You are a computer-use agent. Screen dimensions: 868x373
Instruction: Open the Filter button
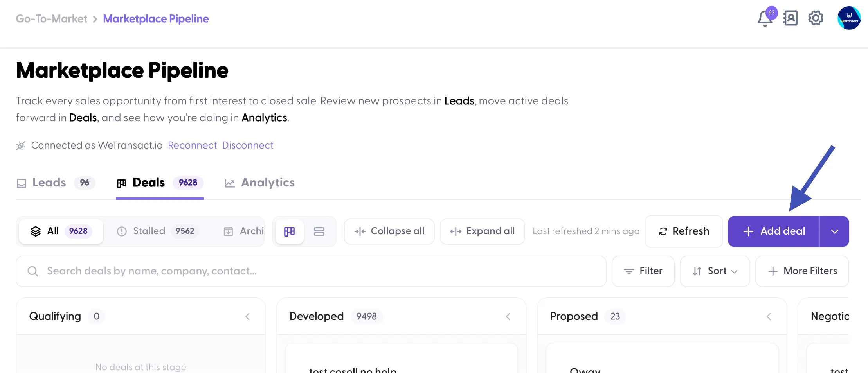tap(643, 271)
